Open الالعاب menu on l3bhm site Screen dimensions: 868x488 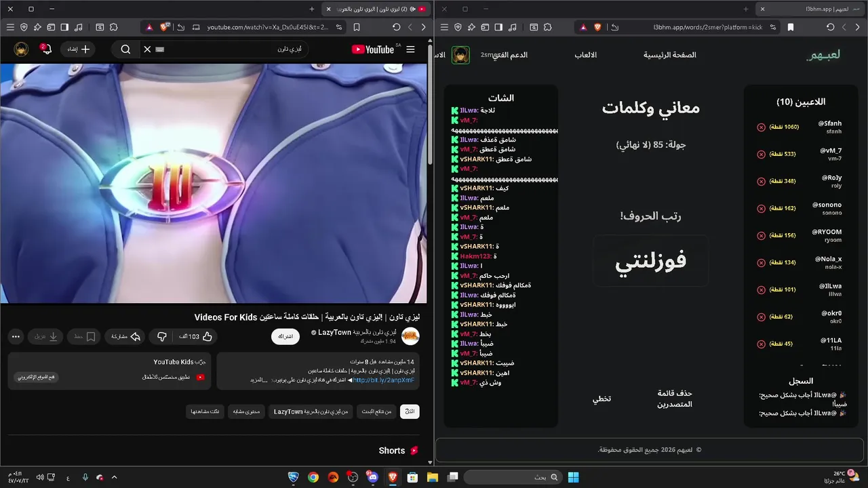point(586,55)
